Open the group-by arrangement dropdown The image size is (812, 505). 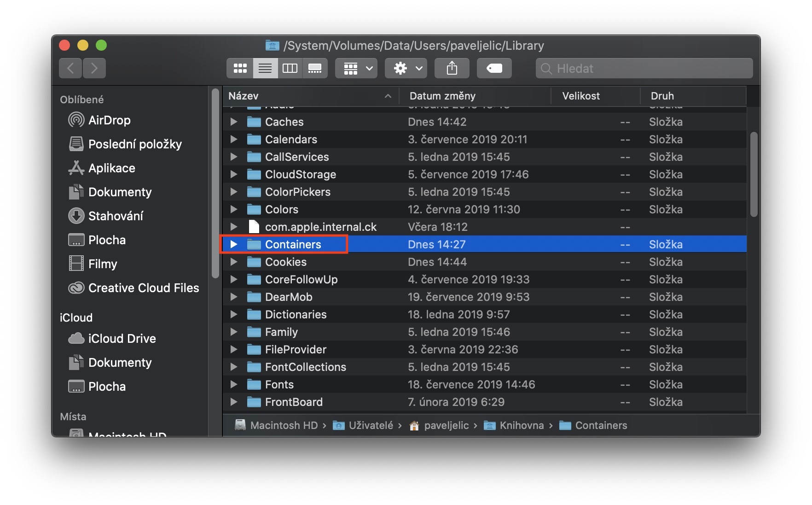coord(356,69)
